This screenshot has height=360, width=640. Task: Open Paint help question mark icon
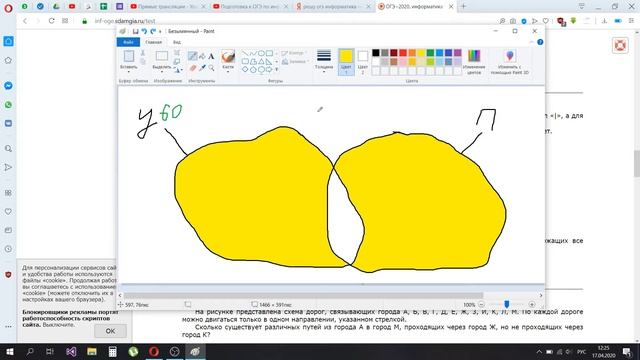[x=540, y=42]
